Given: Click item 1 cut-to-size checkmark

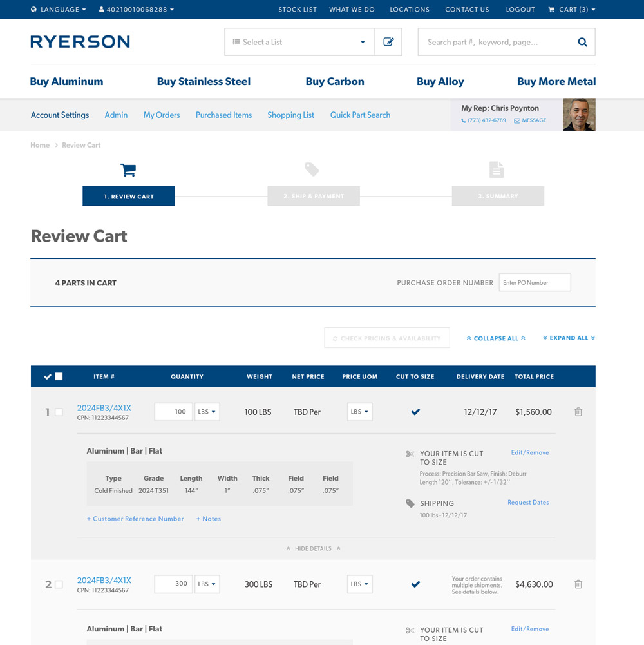Looking at the screenshot, I should 416,412.
